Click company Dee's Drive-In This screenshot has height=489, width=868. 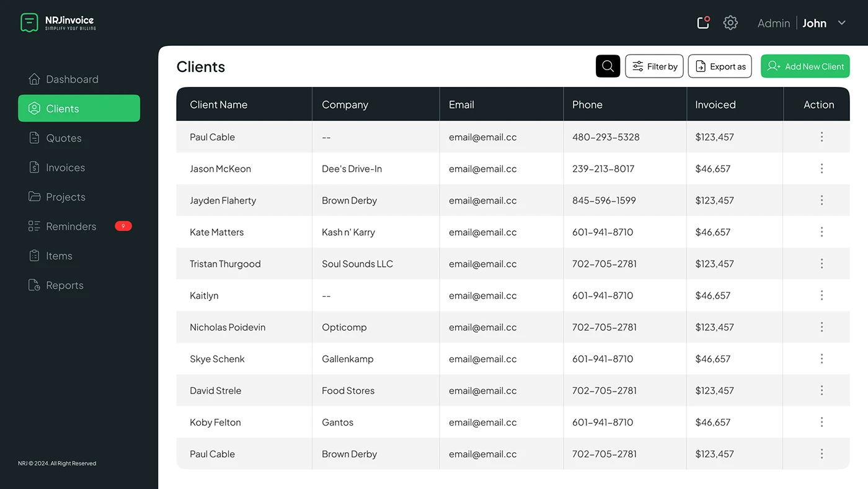point(352,169)
